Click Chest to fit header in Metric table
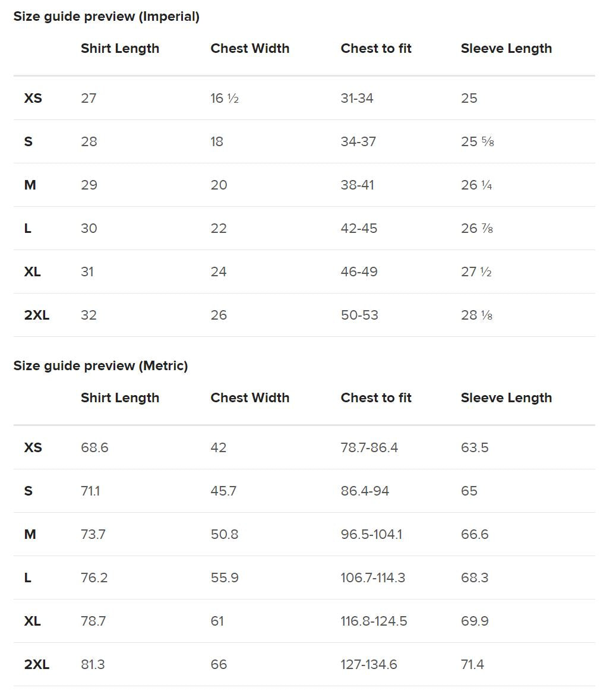This screenshot has width=616, height=691. click(x=376, y=398)
